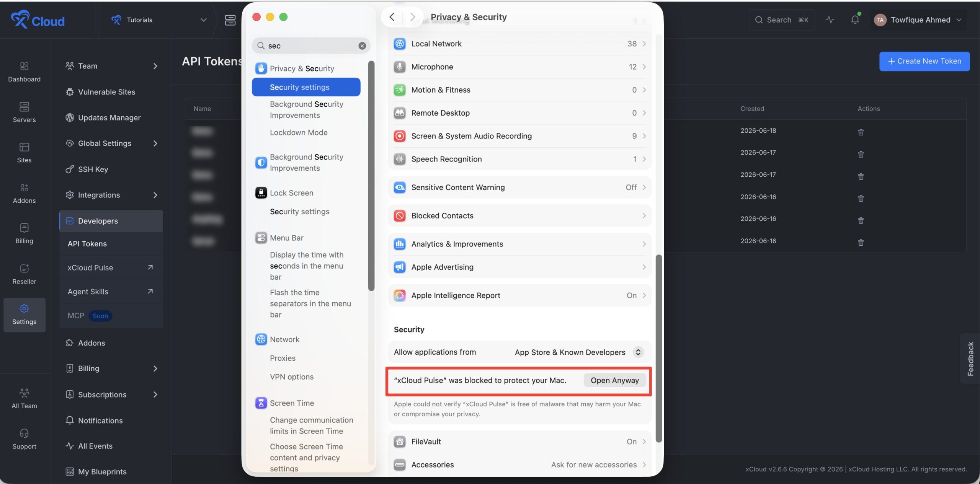
Task: Click the Privacy & Security pane scrollbar
Action: pyautogui.click(x=658, y=348)
